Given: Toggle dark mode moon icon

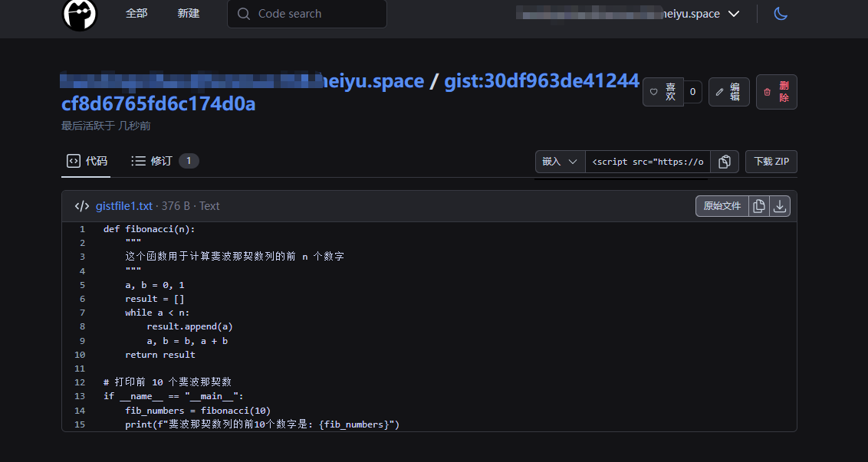Looking at the screenshot, I should (781, 14).
